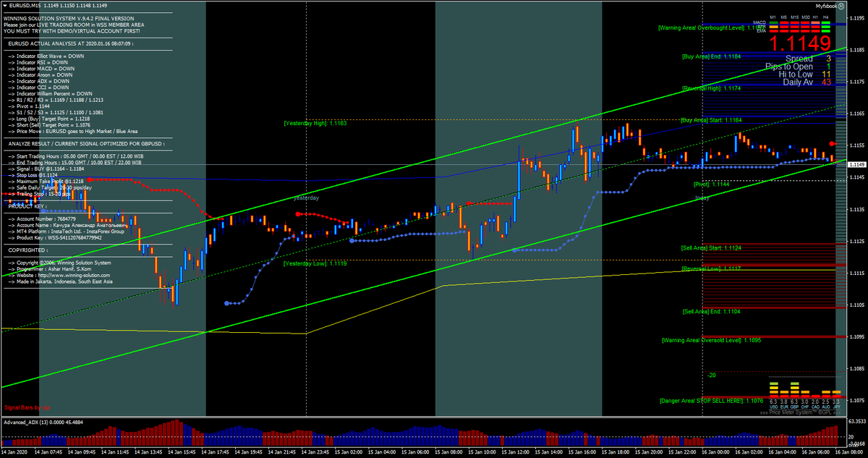The width and height of the screenshot is (868, 458).
Task: Click the 'yesterday' period separator label
Action: [306, 198]
